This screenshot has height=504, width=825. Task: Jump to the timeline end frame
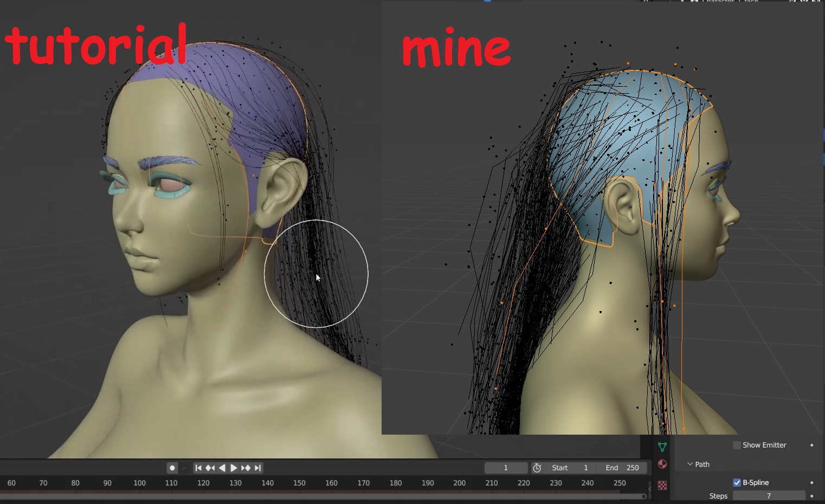click(257, 468)
